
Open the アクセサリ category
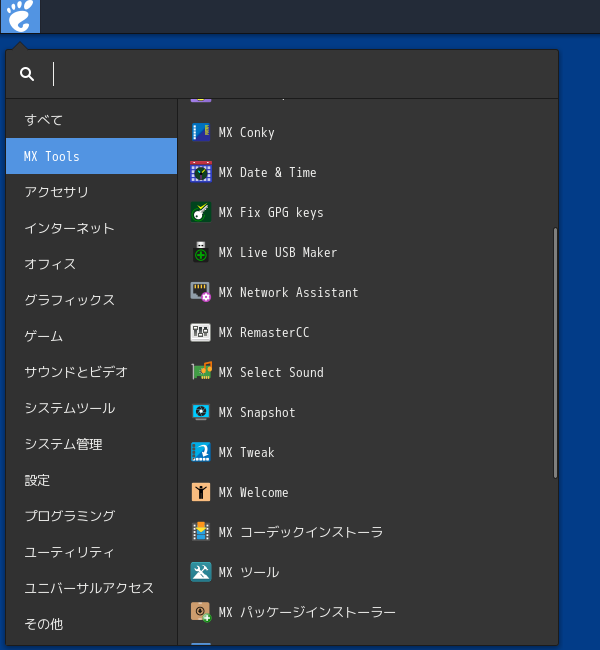pyautogui.click(x=92, y=192)
